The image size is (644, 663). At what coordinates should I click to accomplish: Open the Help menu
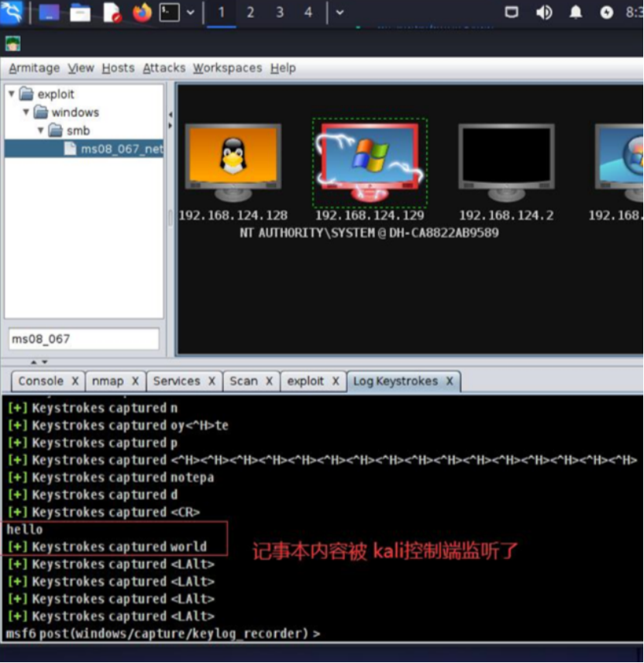(283, 67)
